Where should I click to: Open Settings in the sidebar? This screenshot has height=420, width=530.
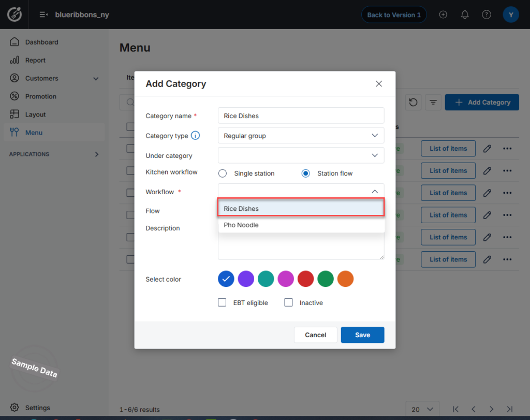[x=37, y=408]
